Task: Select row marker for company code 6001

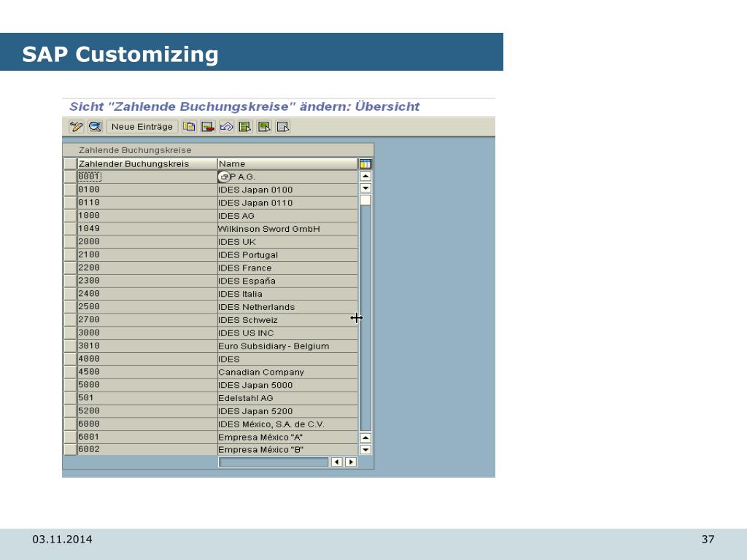Action: tap(70, 437)
